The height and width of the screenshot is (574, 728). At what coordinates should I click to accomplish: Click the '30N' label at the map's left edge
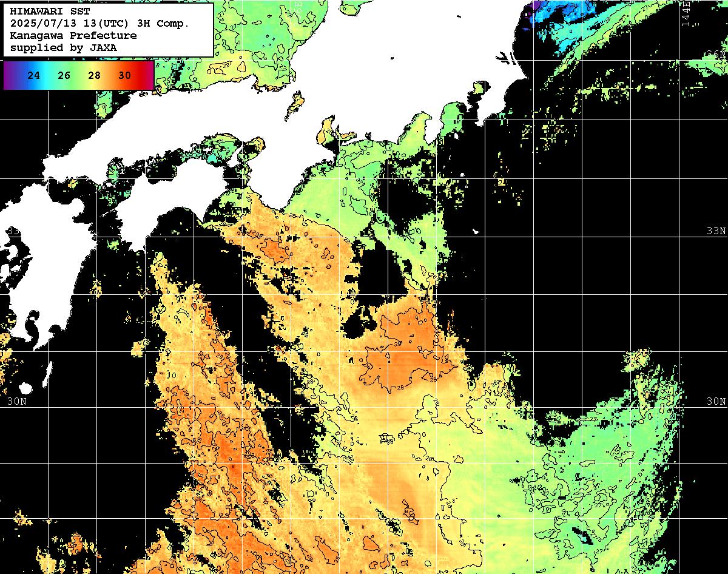pyautogui.click(x=17, y=402)
